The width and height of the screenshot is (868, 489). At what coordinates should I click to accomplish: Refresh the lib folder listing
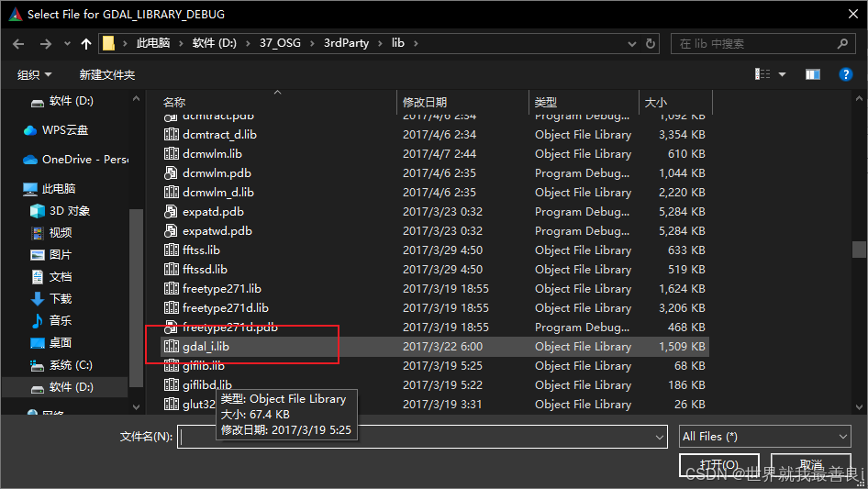pyautogui.click(x=651, y=44)
